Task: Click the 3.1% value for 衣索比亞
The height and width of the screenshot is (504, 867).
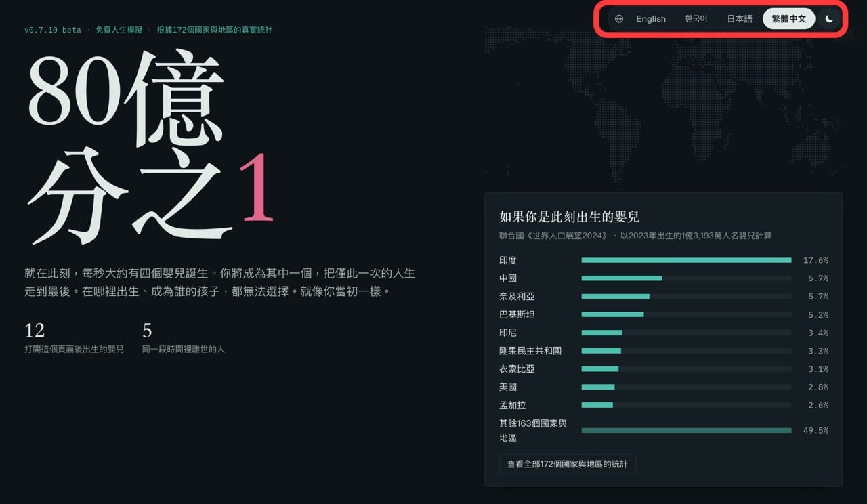Action: [x=818, y=369]
